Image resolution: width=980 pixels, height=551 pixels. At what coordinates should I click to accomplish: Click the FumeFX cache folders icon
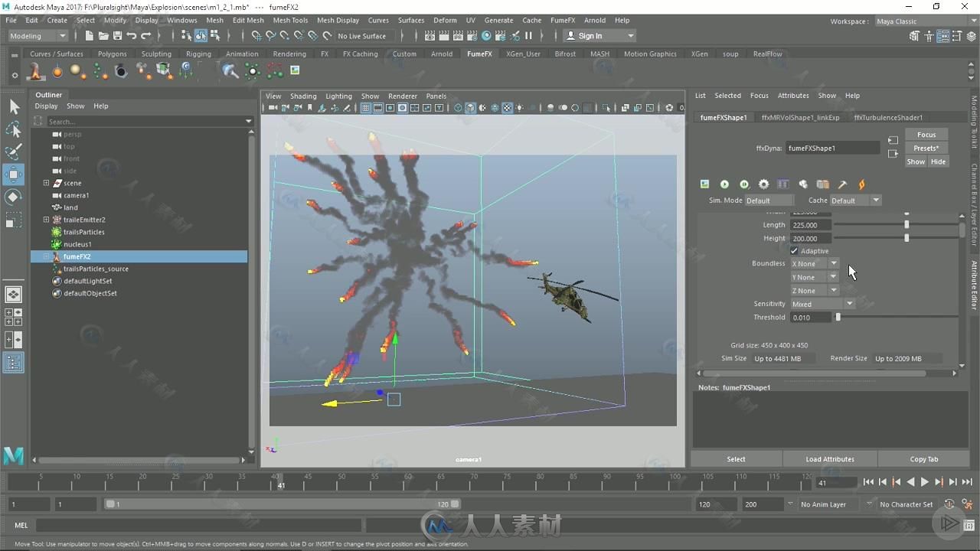coord(823,184)
